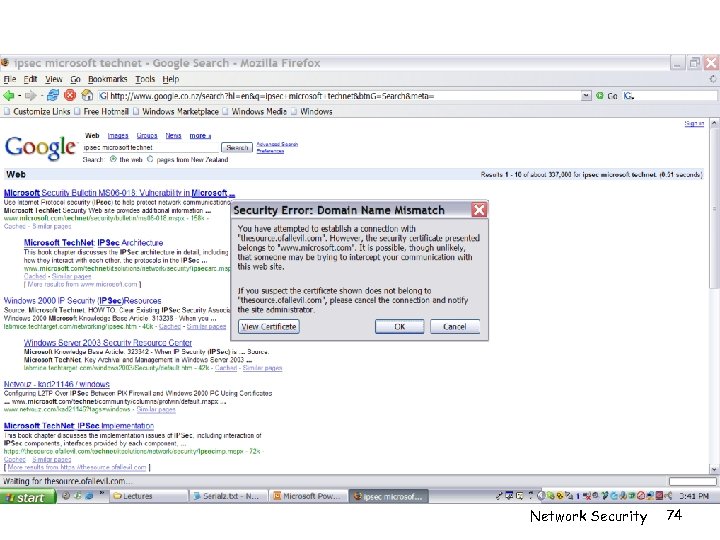Screen dimensions: 720x540
Task: Switch to Microsoft PowerPoint taskbar item
Action: tap(307, 496)
